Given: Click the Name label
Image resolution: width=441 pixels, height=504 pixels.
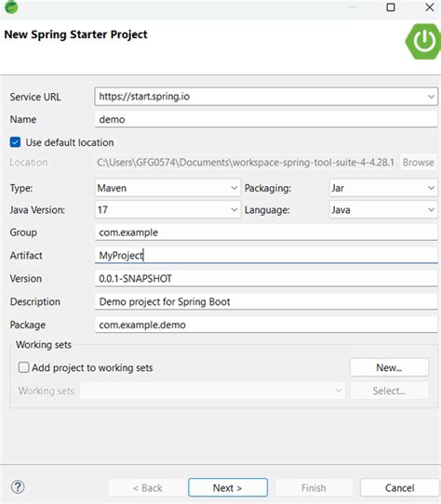Looking at the screenshot, I should pyautogui.click(x=23, y=119).
